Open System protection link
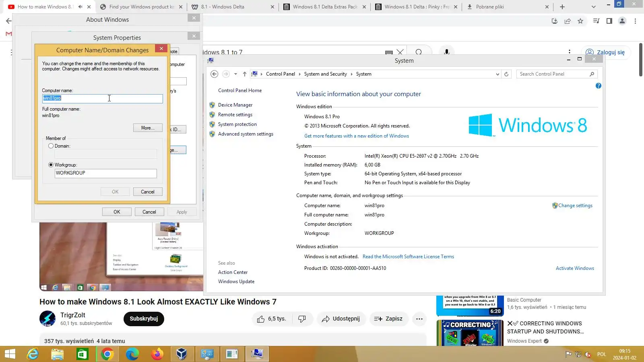Image resolution: width=644 pixels, height=362 pixels. tap(237, 124)
